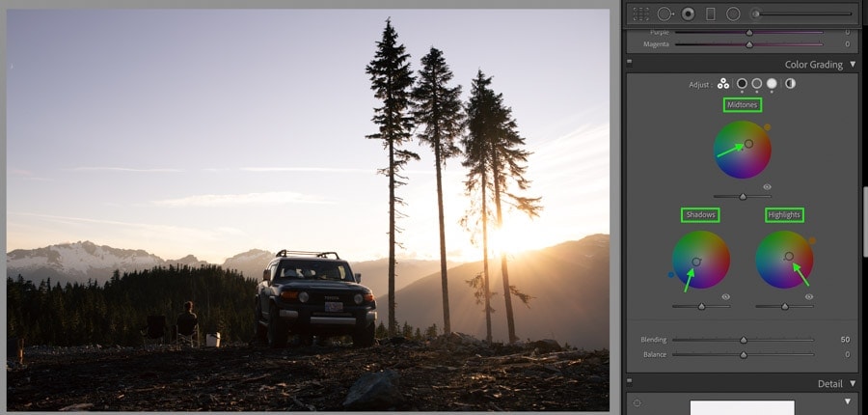Click the Highlights color wheel center handle
The height and width of the screenshot is (415, 868).
point(789,256)
